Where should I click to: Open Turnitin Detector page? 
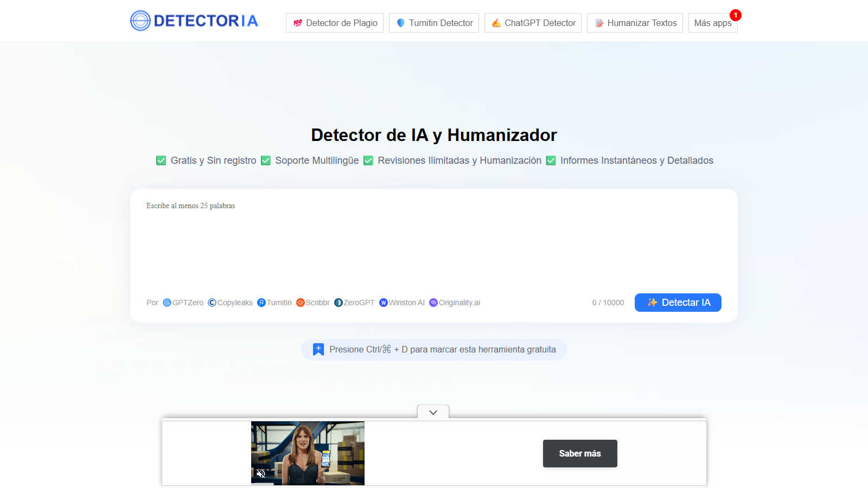(x=434, y=23)
